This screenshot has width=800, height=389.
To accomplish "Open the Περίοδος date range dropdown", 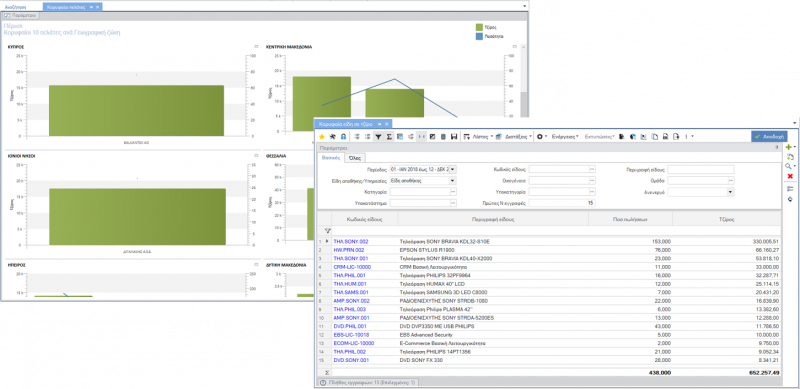I will 454,169.
